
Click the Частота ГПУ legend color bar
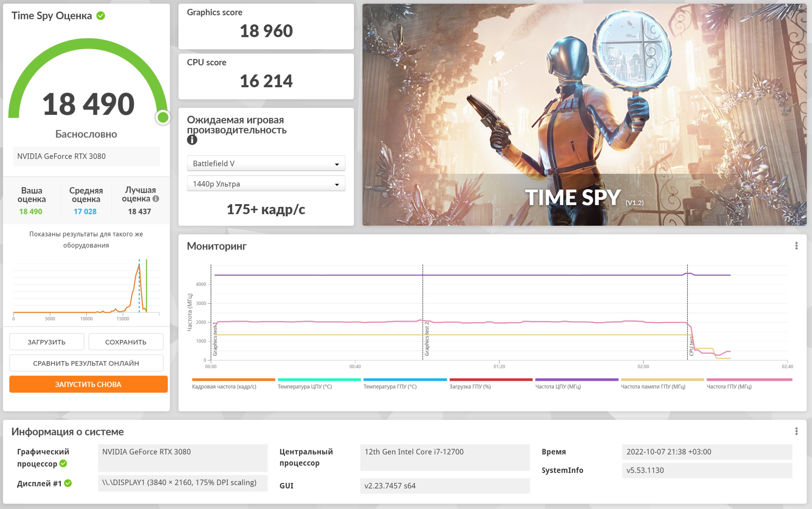point(749,380)
